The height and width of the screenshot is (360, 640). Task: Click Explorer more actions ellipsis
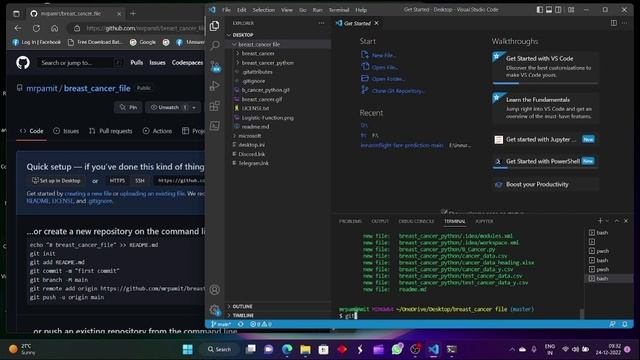point(322,23)
